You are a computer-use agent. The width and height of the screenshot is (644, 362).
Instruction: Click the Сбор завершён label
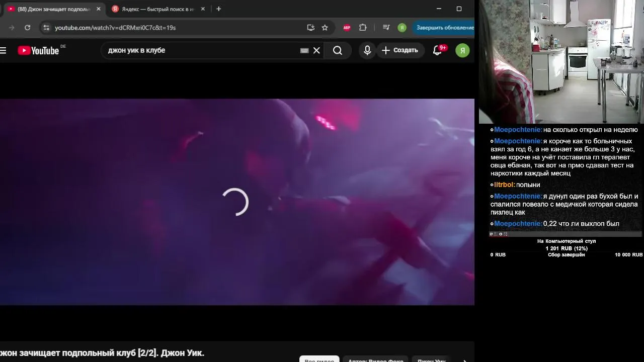pos(567,255)
